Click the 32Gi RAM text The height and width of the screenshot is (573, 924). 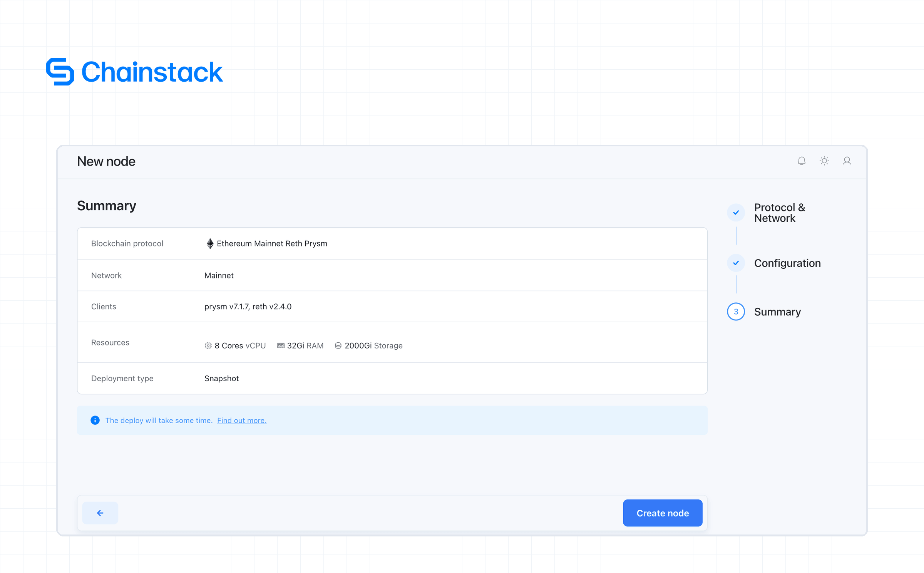305,345
